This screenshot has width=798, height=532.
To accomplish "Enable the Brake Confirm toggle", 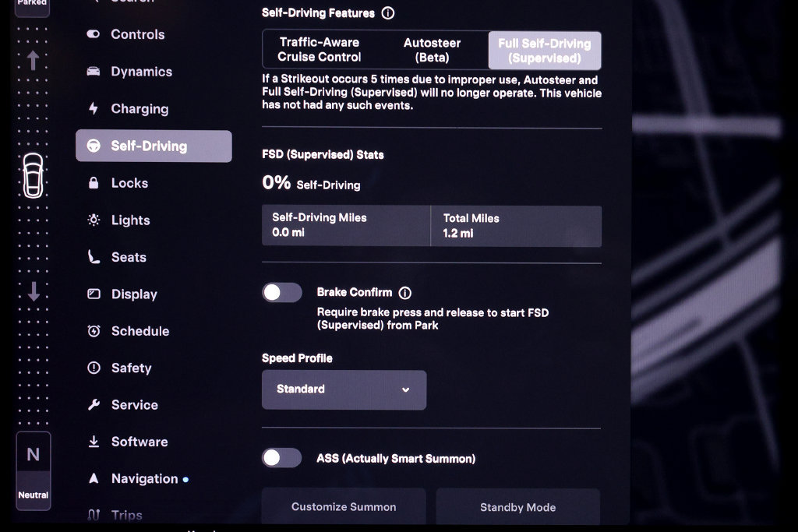I will click(x=282, y=292).
